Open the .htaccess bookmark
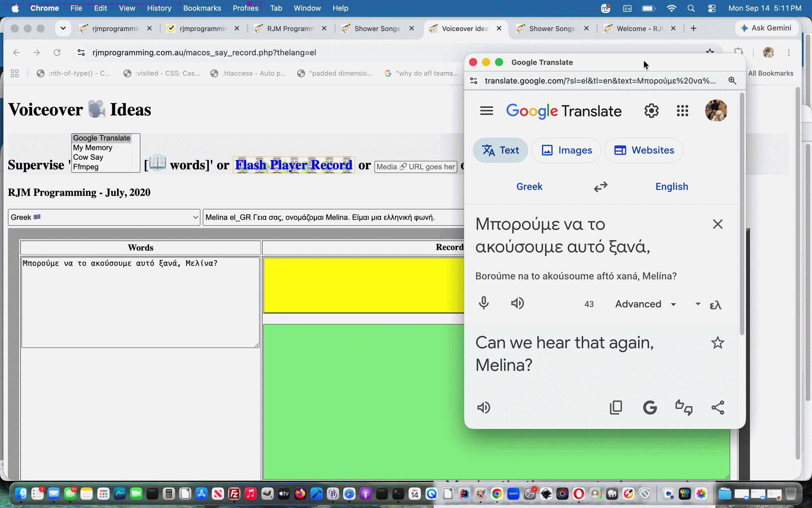 (x=248, y=73)
